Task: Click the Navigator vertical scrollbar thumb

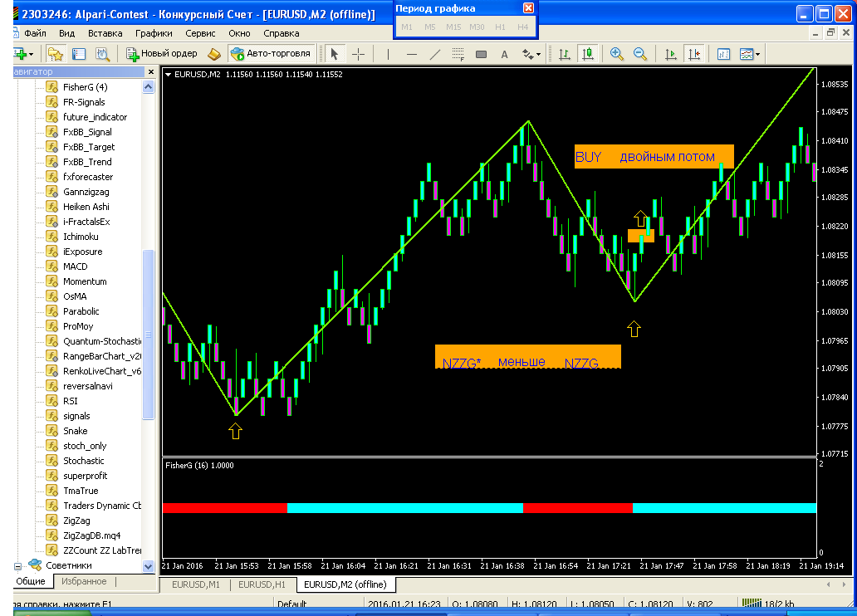Action: point(148,335)
